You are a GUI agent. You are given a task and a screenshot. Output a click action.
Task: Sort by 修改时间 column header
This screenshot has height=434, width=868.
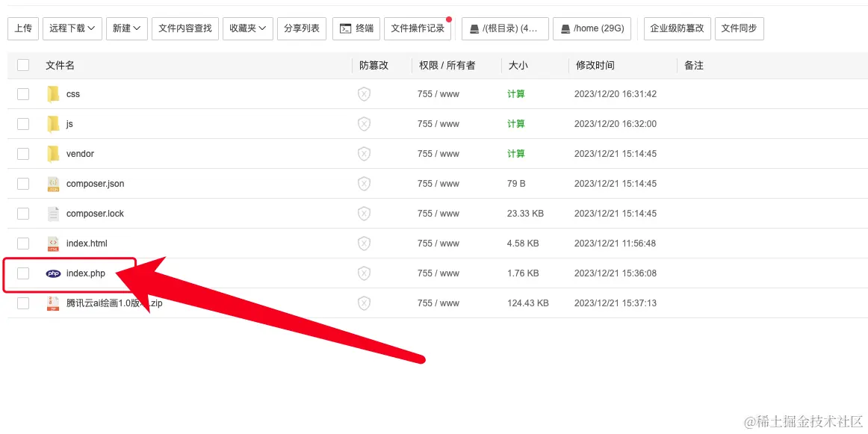tap(595, 65)
